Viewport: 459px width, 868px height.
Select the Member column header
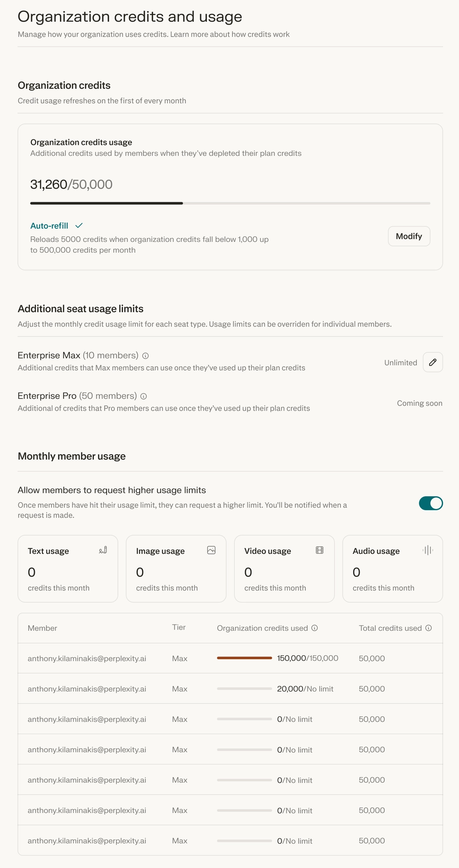click(42, 628)
